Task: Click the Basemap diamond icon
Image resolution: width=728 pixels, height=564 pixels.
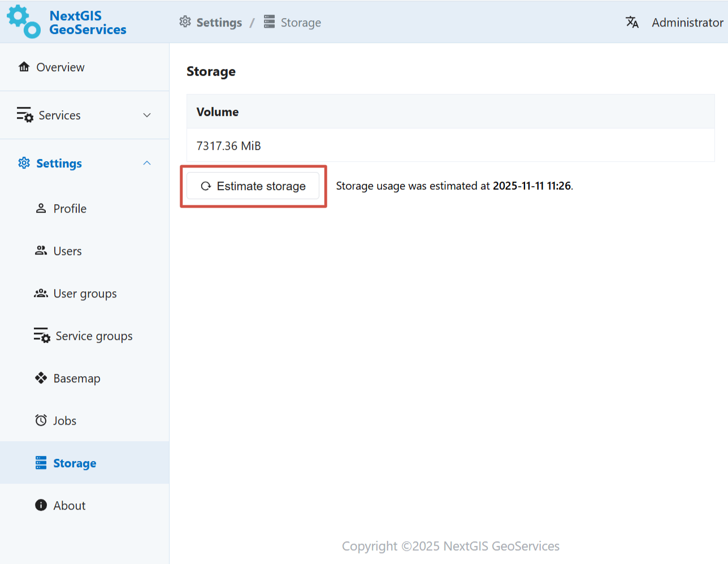Action: 41,378
